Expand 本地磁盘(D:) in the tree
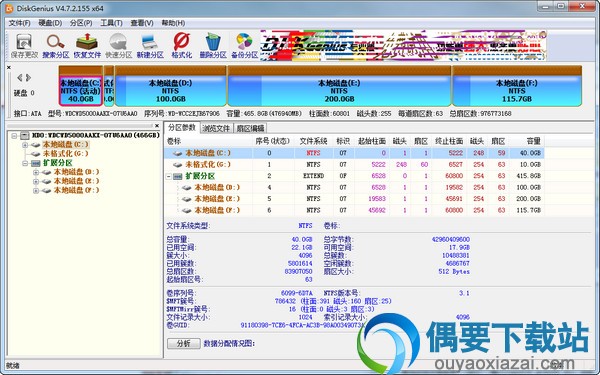The width and height of the screenshot is (600, 375). point(36,172)
